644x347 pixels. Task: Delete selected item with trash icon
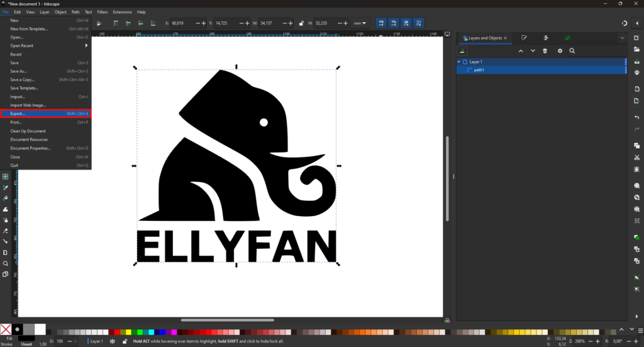pyautogui.click(x=545, y=50)
